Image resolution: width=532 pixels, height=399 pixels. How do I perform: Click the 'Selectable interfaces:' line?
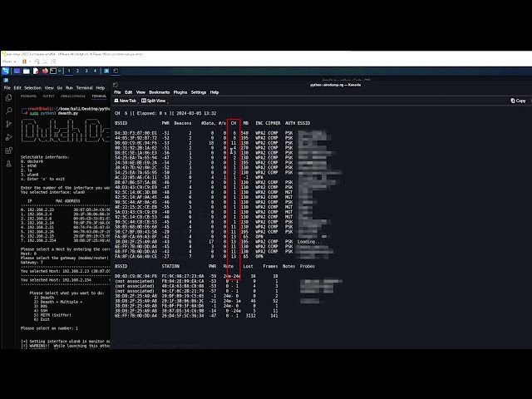(x=45, y=157)
